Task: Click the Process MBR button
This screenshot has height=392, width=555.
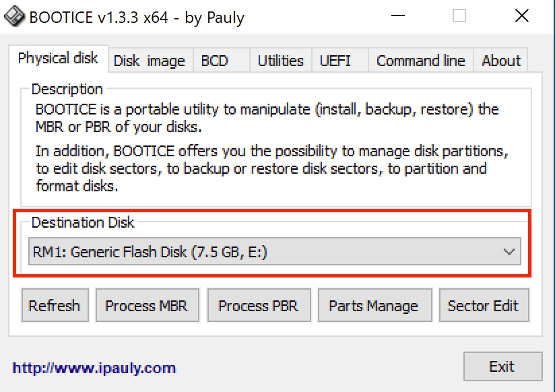Action: pos(146,306)
